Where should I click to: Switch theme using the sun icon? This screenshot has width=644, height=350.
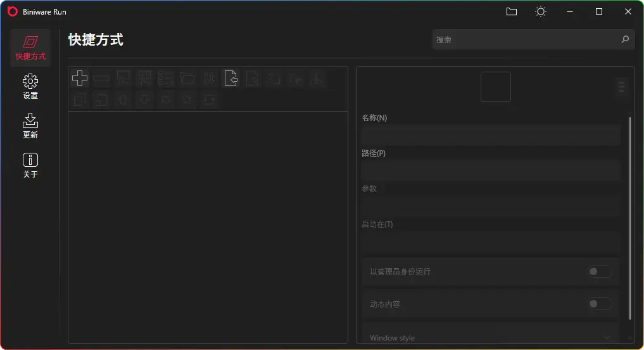(x=540, y=11)
